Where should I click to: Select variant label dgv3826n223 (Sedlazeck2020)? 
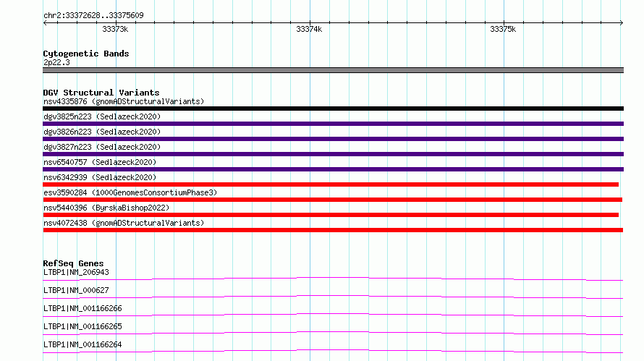point(102,132)
